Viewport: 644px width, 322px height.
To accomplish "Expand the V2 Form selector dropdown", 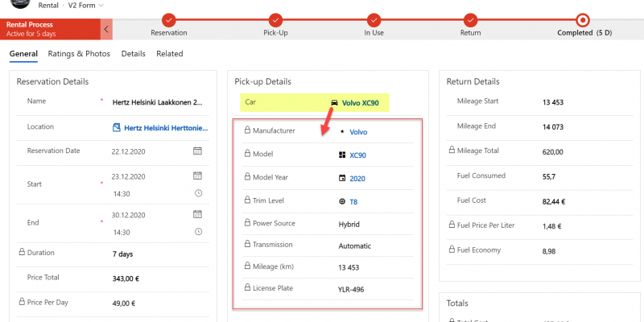I will tap(100, 5).
